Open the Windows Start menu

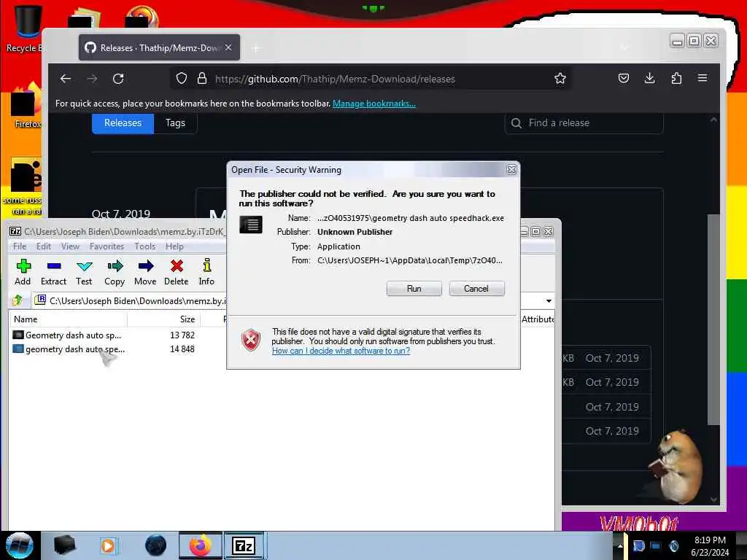19,545
